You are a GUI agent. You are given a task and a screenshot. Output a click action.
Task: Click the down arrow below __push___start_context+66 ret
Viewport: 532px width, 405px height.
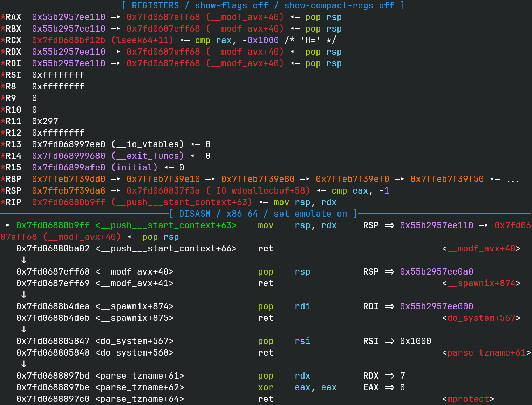coord(24,260)
